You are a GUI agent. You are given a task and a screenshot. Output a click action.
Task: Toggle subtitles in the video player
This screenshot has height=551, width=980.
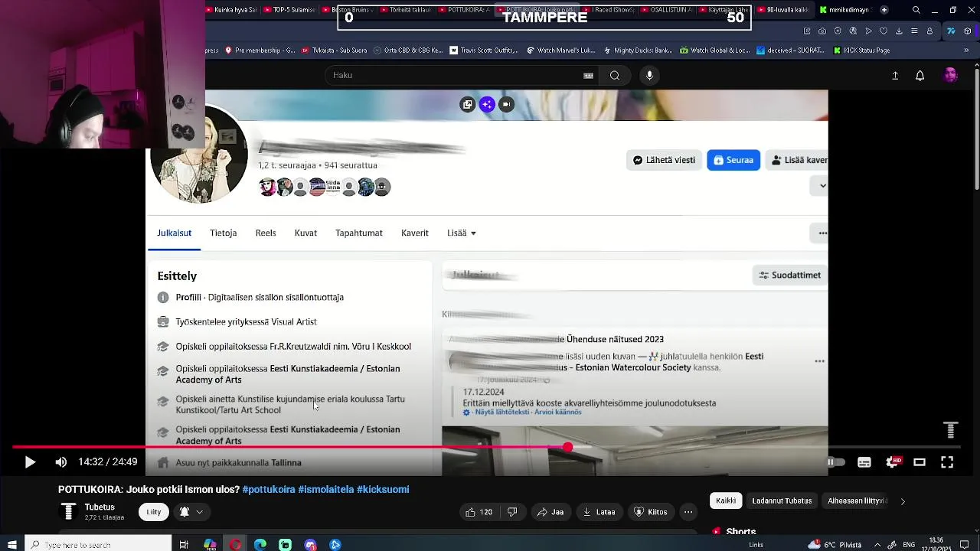point(864,462)
